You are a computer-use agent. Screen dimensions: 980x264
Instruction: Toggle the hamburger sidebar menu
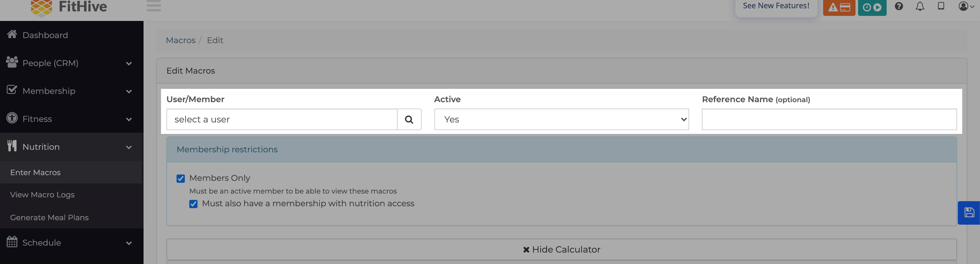coord(154,6)
